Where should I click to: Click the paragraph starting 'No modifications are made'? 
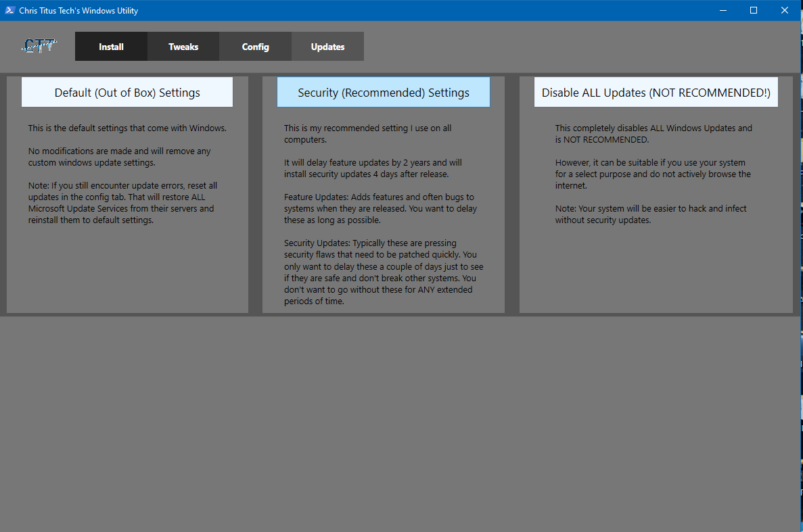(x=119, y=157)
